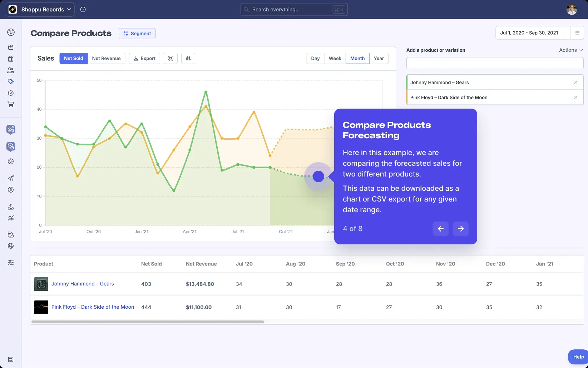Open the calendar icon in the sidebar

coord(11,59)
